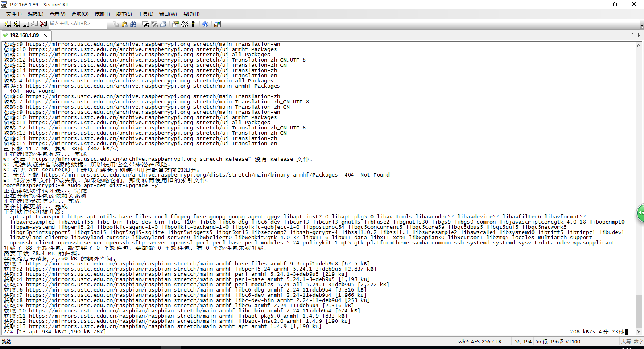Click the 208 kB/s download speed text

[x=582, y=332]
